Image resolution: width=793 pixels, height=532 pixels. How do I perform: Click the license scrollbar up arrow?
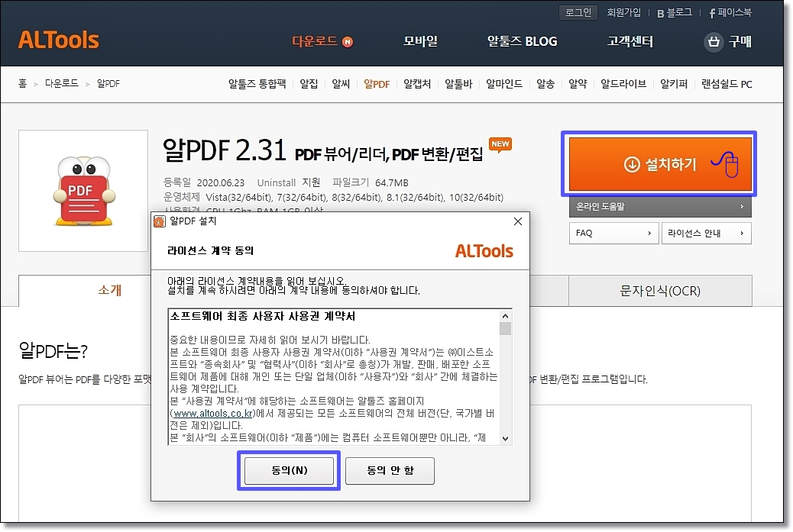(505, 316)
